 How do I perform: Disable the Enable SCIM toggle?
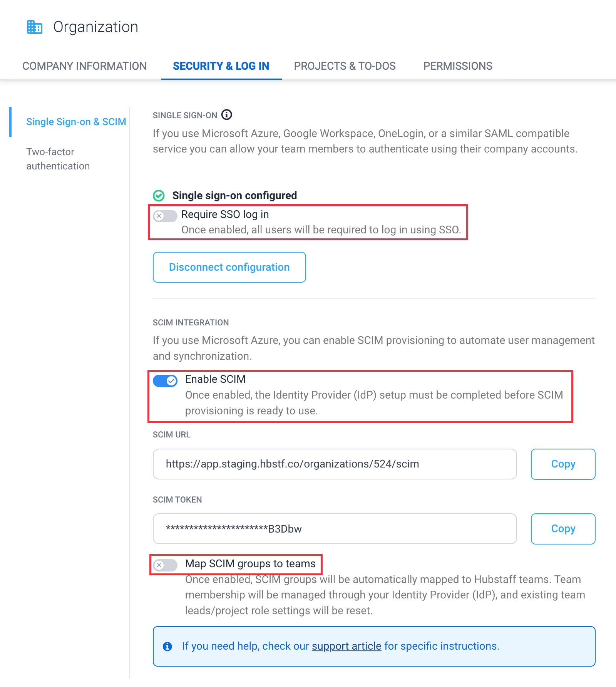tap(165, 381)
